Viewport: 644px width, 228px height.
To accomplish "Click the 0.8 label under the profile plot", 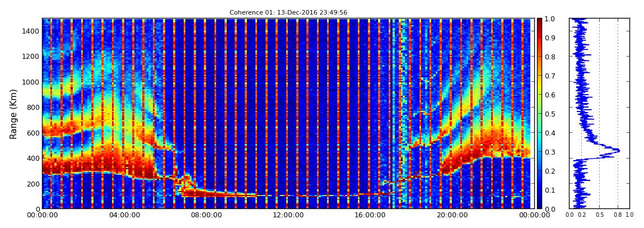I will [x=618, y=215].
